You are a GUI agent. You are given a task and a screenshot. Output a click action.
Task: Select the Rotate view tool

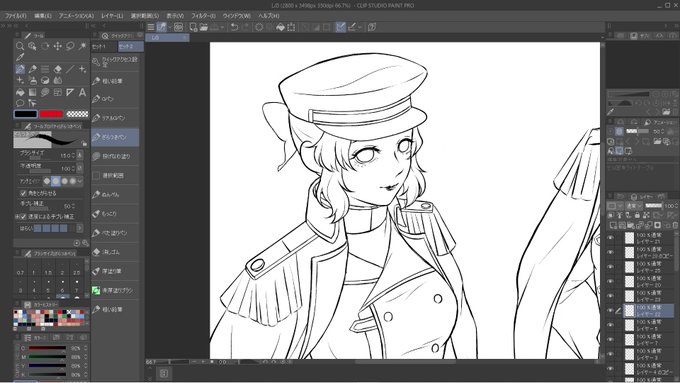45,46
